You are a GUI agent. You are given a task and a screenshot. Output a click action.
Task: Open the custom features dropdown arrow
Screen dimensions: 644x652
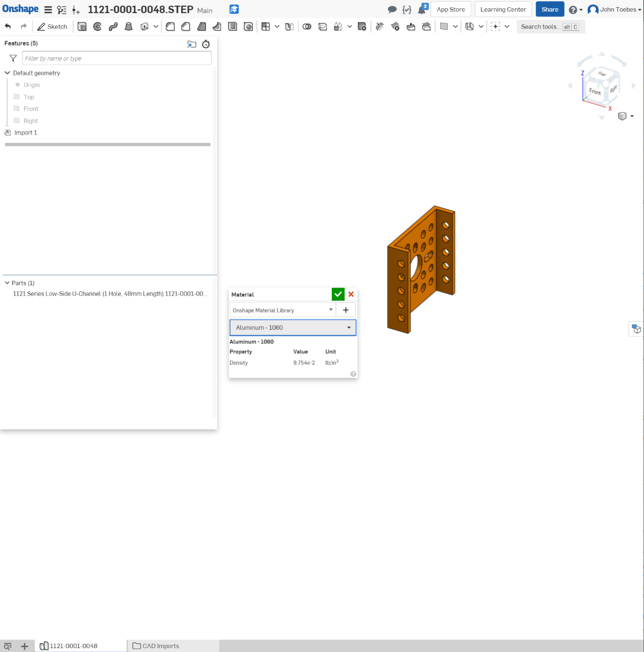pos(507,26)
